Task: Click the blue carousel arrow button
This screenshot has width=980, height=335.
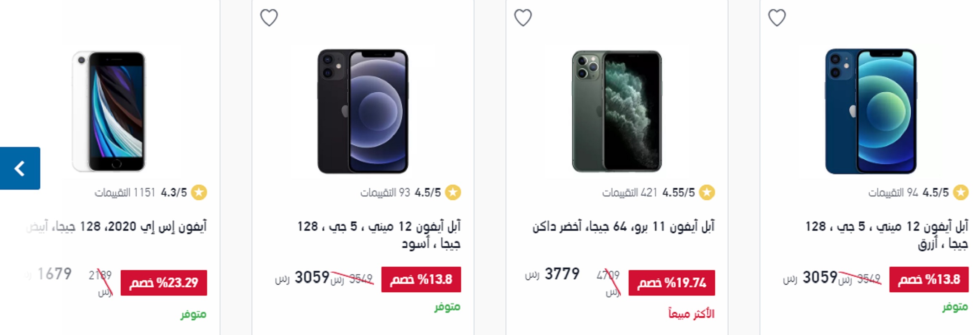Action: pyautogui.click(x=20, y=168)
